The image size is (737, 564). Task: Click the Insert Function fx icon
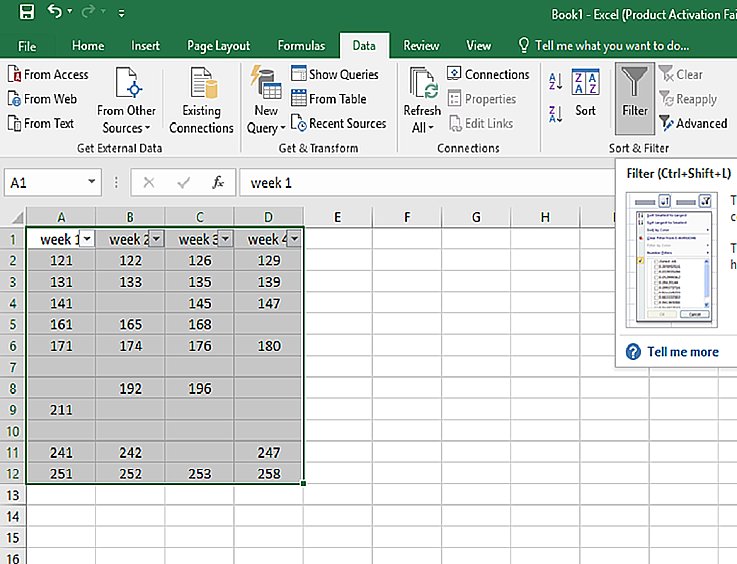[x=218, y=182]
